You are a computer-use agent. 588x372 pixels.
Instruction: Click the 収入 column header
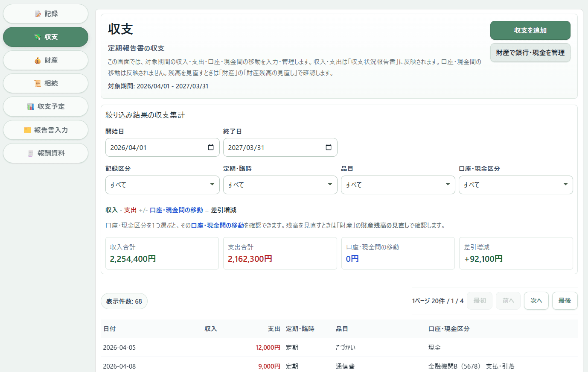click(211, 329)
